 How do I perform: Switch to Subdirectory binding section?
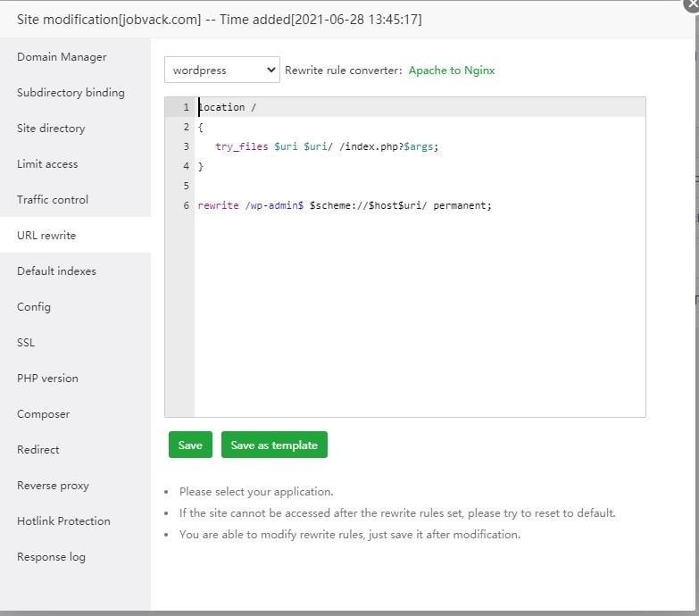(x=71, y=93)
